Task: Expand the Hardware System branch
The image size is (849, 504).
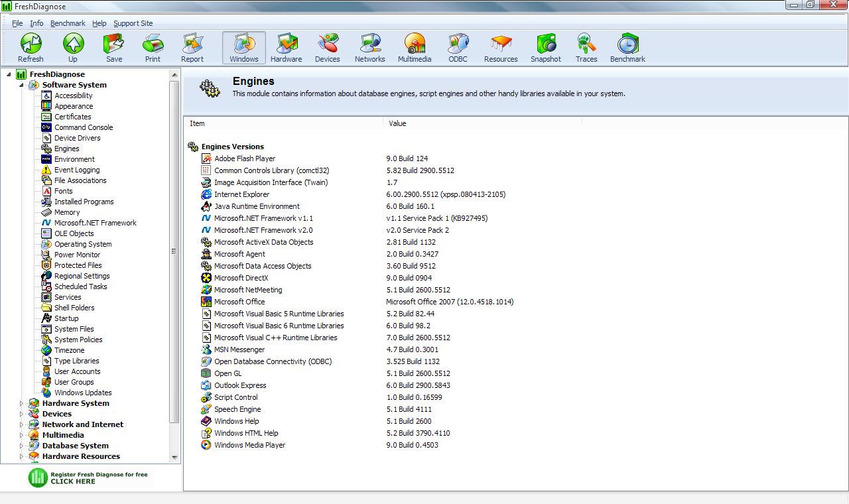Action: click(x=21, y=403)
